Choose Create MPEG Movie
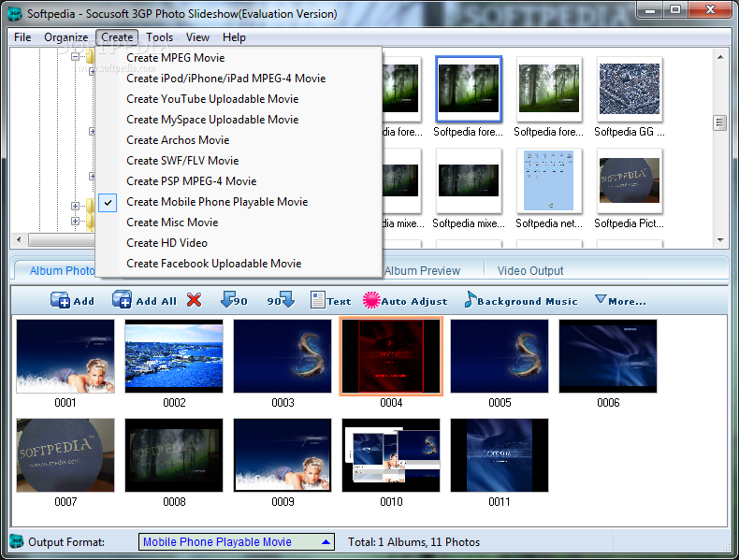Screen dimensions: 739x560 click(239, 58)
